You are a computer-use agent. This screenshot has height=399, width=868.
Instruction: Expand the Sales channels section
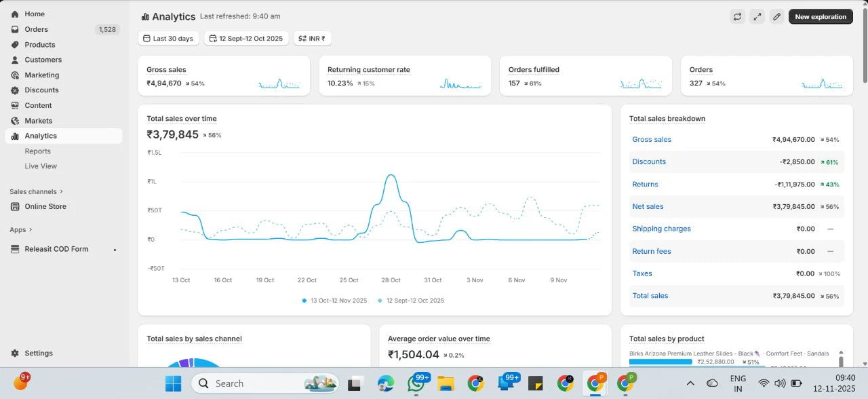(36, 191)
